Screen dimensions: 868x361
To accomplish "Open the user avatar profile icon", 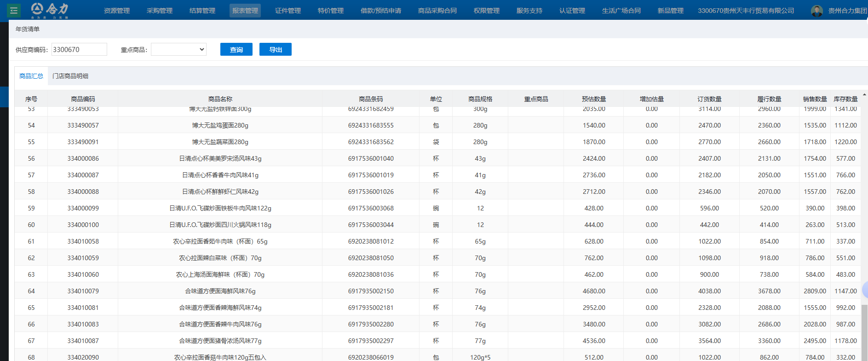I will pos(817,11).
